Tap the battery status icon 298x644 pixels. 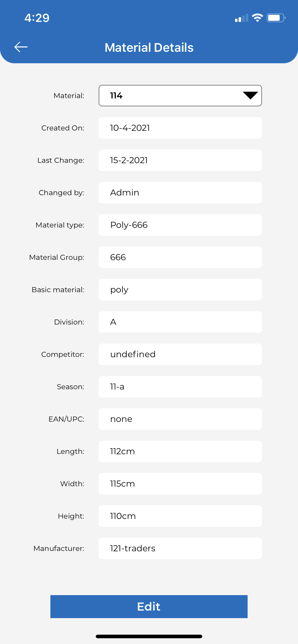coord(276,18)
